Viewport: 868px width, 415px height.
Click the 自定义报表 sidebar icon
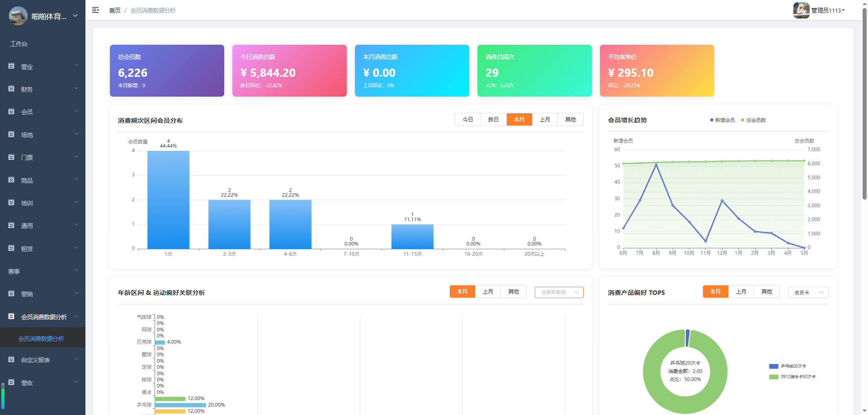pyautogui.click(x=11, y=359)
